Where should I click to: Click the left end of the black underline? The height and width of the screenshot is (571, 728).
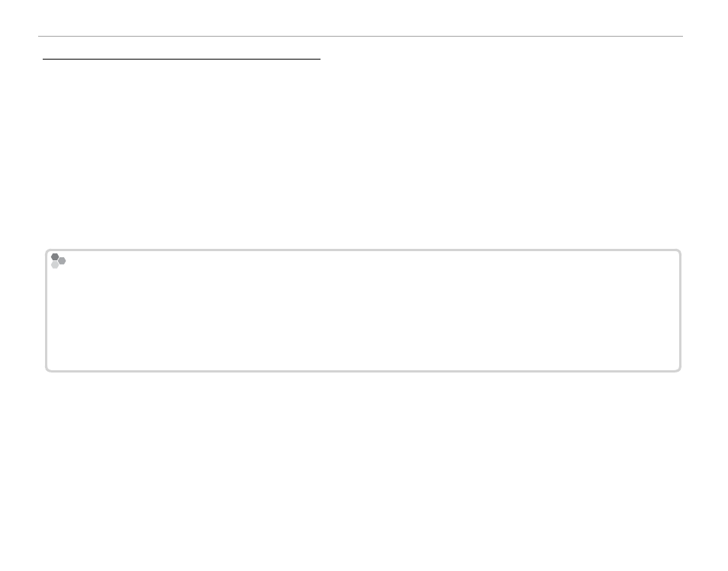pyautogui.click(x=44, y=59)
